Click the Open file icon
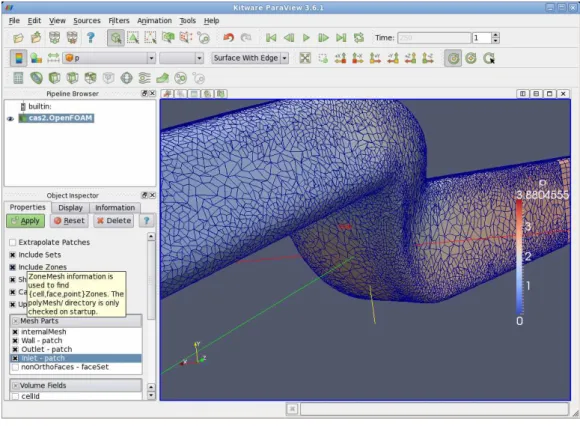 pos(18,38)
